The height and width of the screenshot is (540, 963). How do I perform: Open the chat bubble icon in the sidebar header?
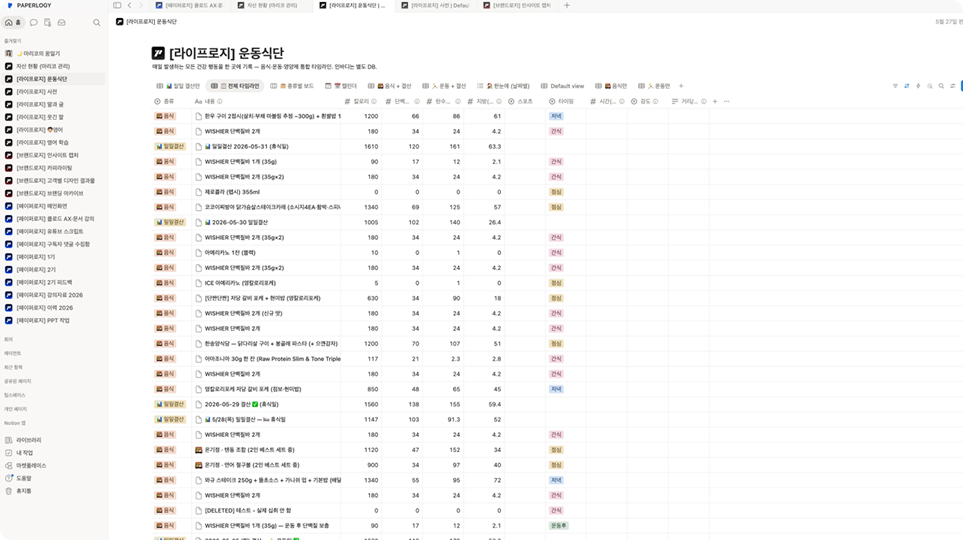click(x=34, y=23)
